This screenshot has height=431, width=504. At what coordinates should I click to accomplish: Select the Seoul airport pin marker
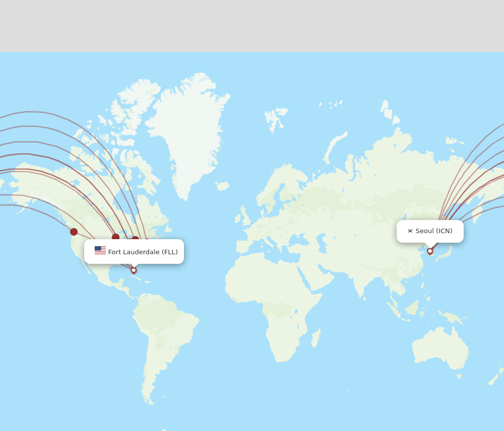coord(430,251)
